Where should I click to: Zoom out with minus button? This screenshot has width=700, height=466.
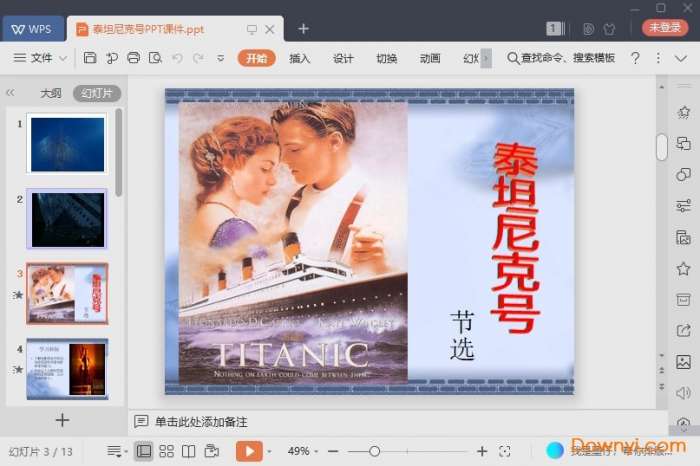(x=333, y=452)
